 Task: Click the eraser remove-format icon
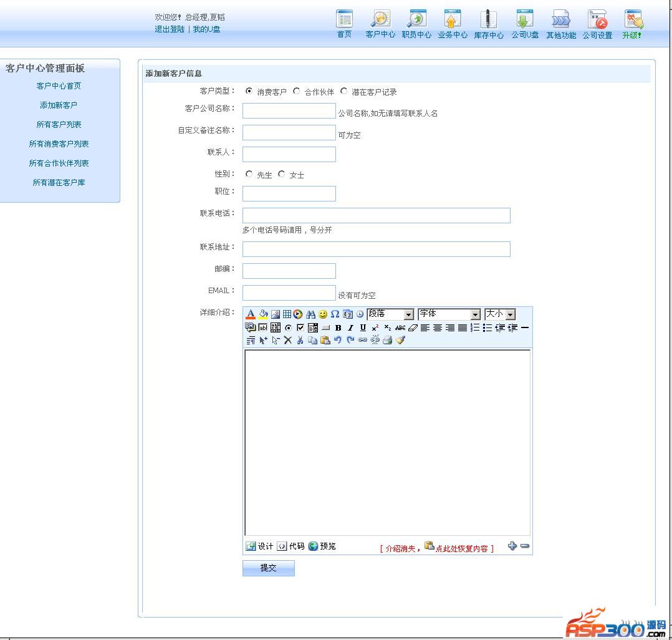(x=413, y=327)
